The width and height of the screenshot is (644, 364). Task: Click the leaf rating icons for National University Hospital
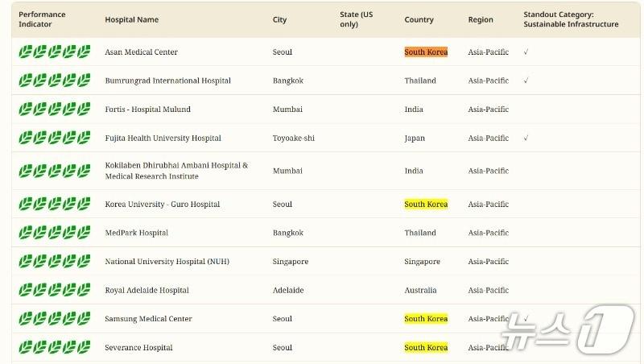[x=55, y=261]
